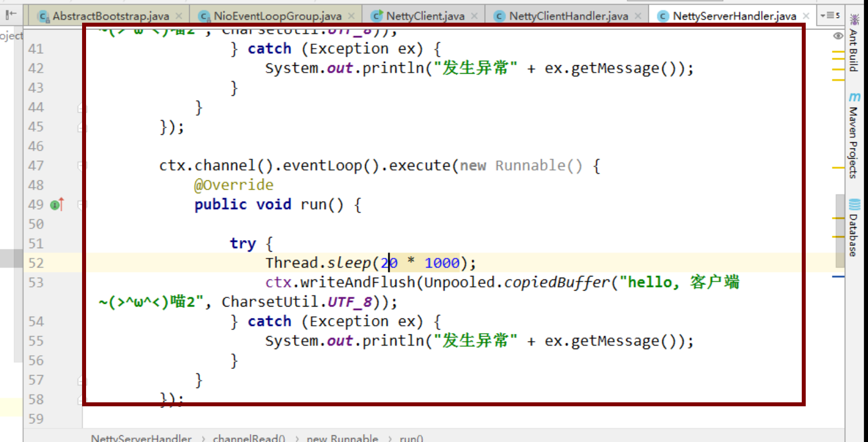
Task: Click the blue marker on the error stripe
Action: pos(838,276)
